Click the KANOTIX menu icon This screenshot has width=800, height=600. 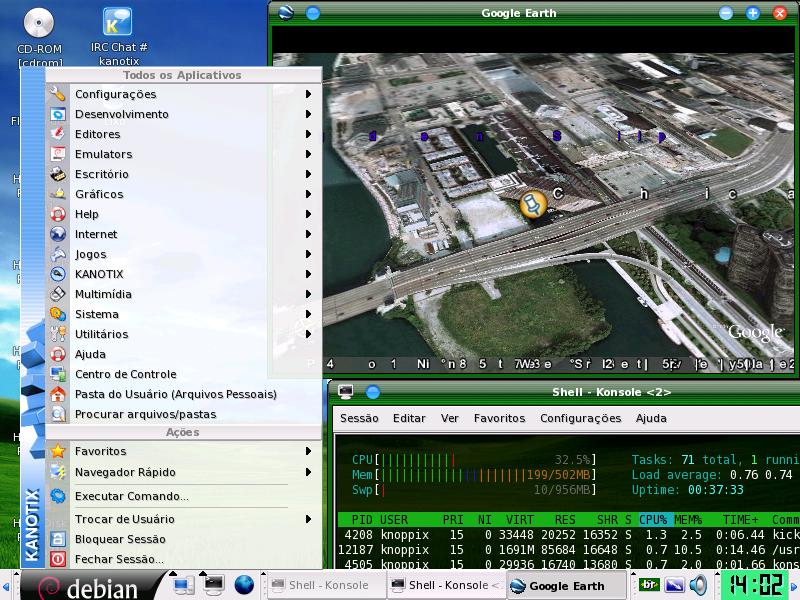58,274
